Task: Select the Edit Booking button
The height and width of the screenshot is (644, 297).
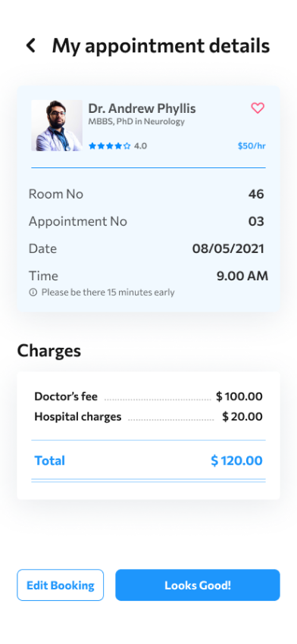Action: (x=61, y=585)
